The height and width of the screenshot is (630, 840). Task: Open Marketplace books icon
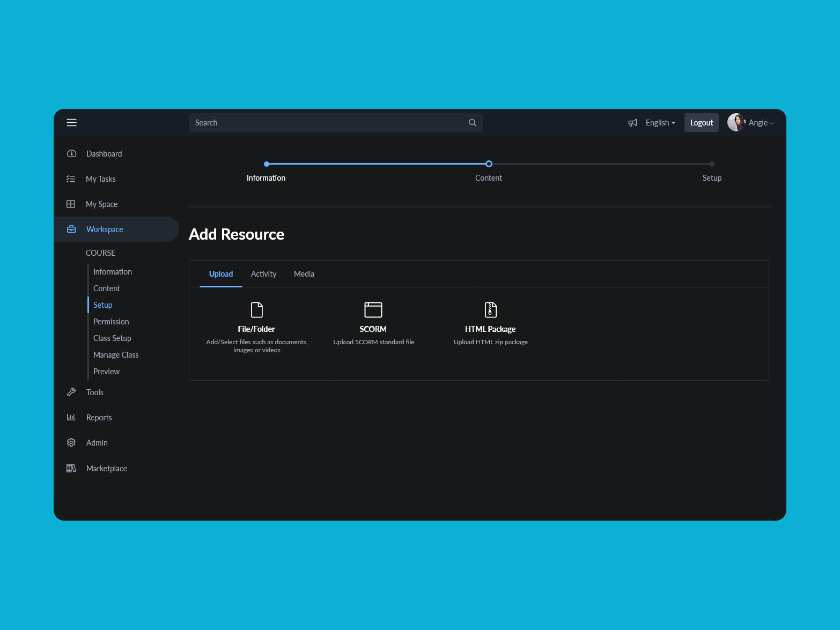tap(71, 469)
